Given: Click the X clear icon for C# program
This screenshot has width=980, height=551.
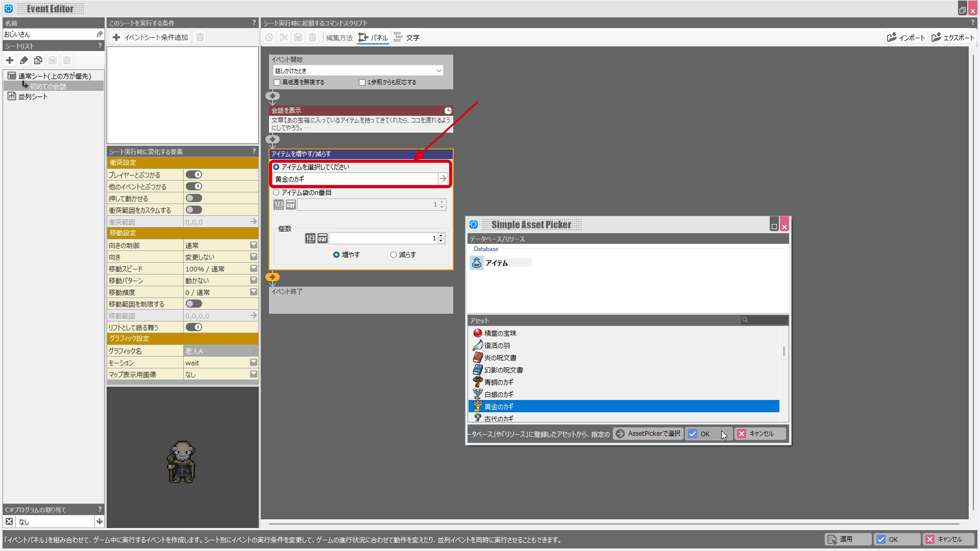Looking at the screenshot, I should tap(9, 521).
